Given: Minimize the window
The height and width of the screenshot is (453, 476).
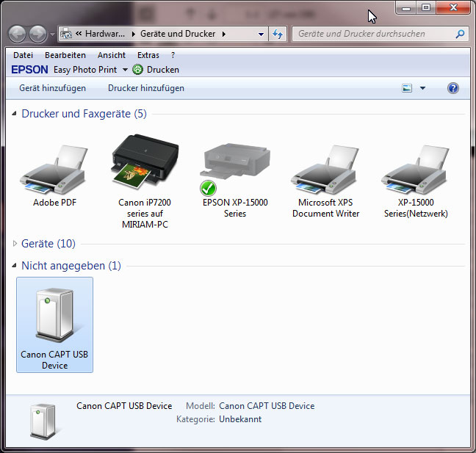Looking at the screenshot, I should point(406,8).
